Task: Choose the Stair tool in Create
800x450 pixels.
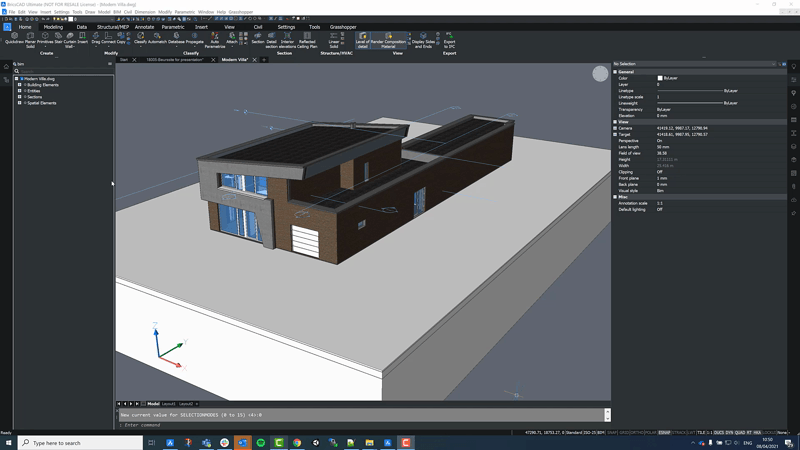Action: (58, 39)
